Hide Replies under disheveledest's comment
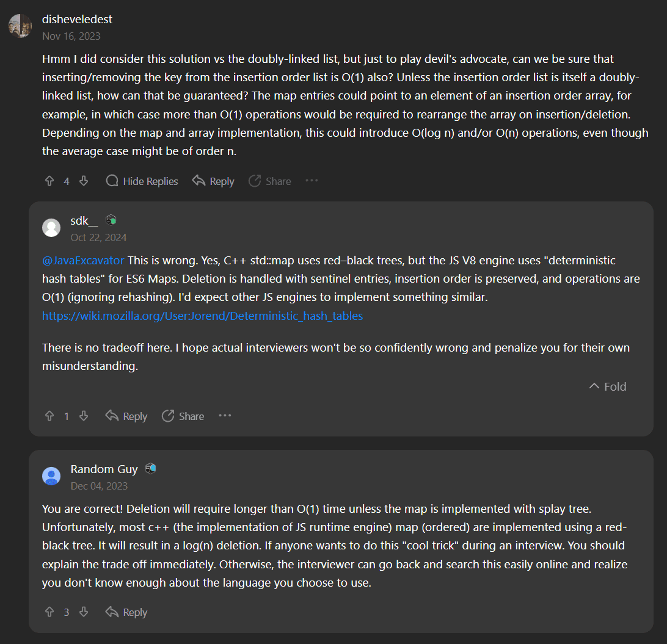The image size is (667, 644). 142,181
